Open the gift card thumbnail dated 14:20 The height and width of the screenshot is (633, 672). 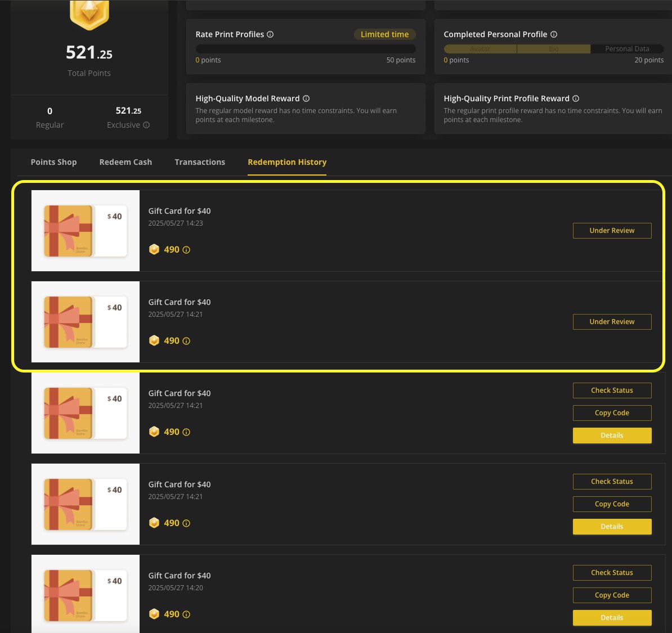click(86, 594)
